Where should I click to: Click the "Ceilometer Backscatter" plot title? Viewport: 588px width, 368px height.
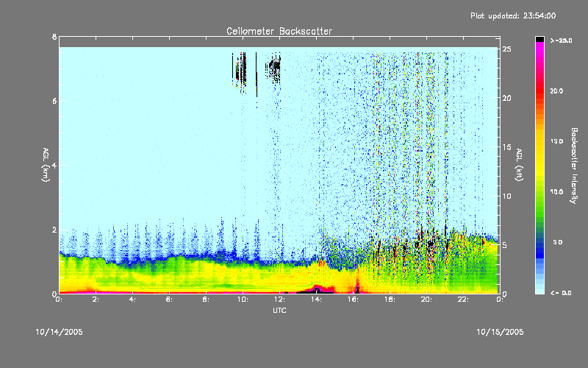[279, 31]
